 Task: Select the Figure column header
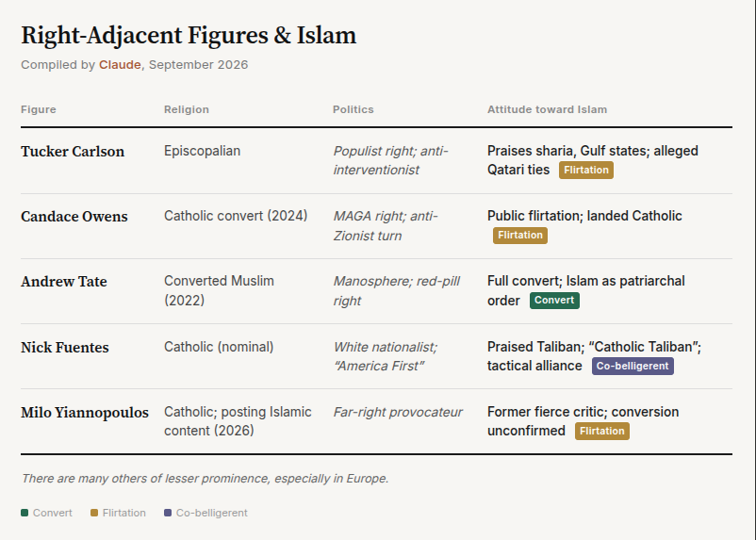click(39, 109)
